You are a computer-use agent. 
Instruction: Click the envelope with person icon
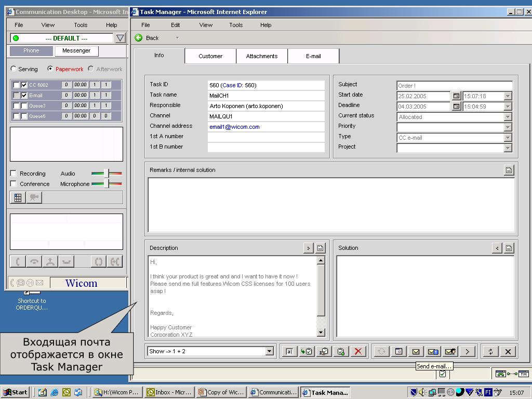pos(450,352)
